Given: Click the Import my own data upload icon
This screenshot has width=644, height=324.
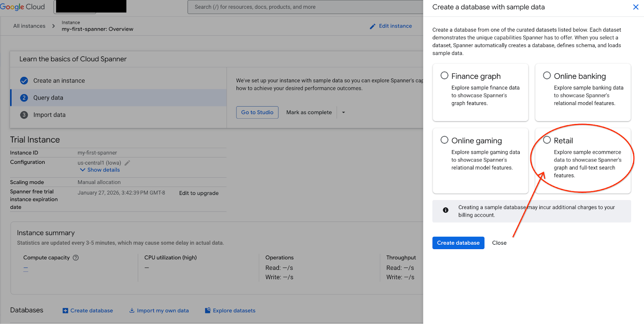Looking at the screenshot, I should tap(132, 311).
